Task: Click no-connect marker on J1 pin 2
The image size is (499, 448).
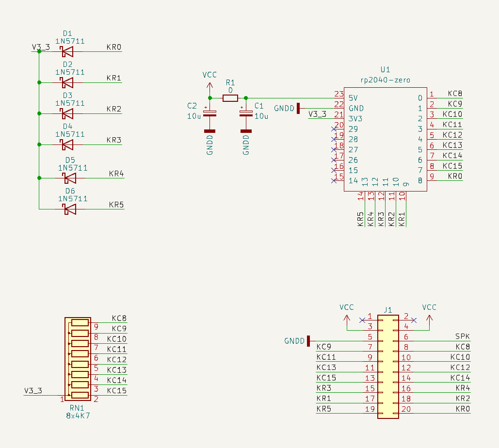Action: pos(414,320)
